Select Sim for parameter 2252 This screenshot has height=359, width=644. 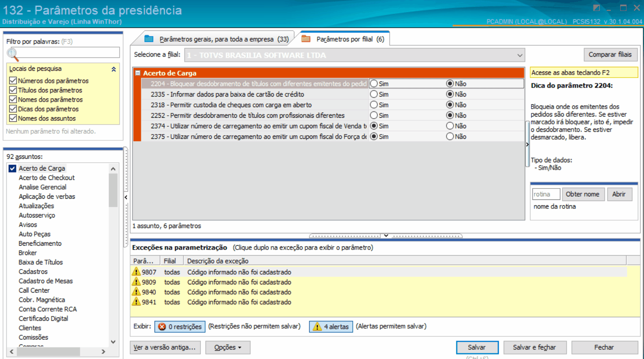[374, 115]
